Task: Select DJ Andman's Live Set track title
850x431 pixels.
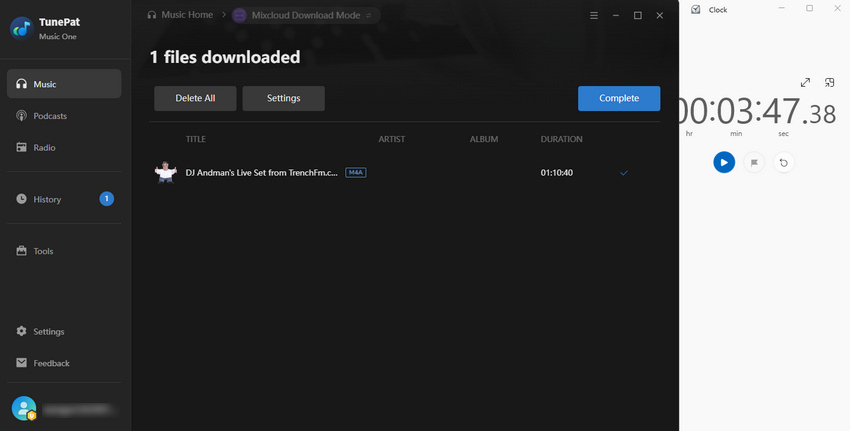Action: tap(261, 173)
